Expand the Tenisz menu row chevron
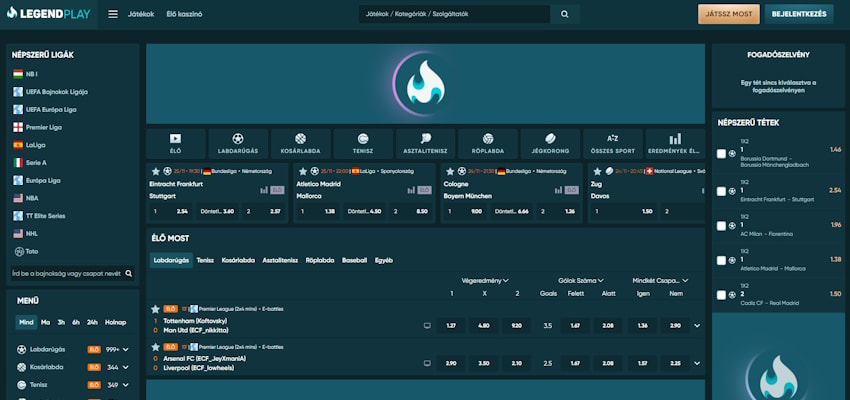The width and height of the screenshot is (850, 400). coord(126,385)
